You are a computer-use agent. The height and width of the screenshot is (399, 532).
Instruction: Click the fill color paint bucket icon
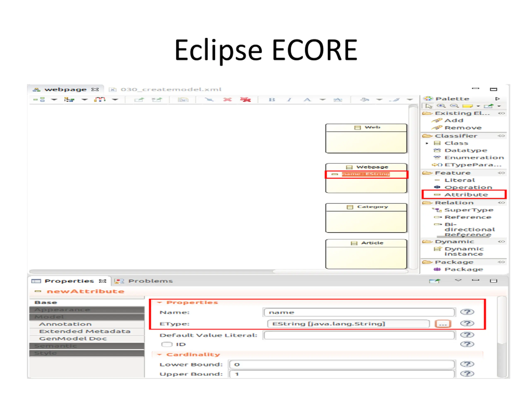point(365,100)
